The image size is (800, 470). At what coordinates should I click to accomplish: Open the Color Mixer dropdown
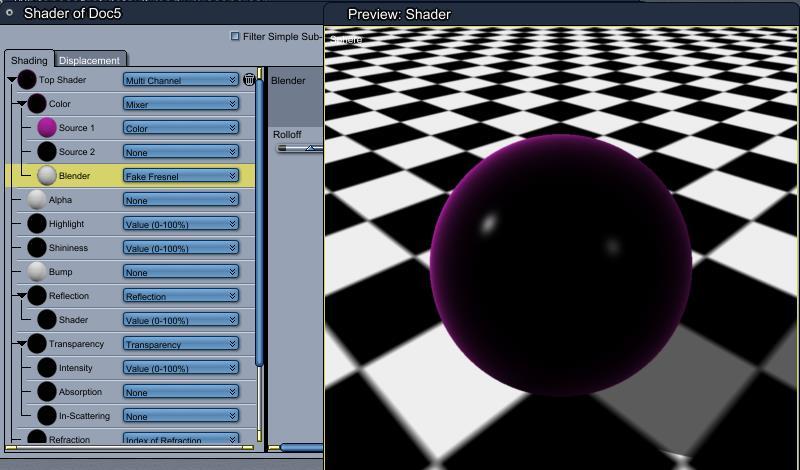coord(181,104)
